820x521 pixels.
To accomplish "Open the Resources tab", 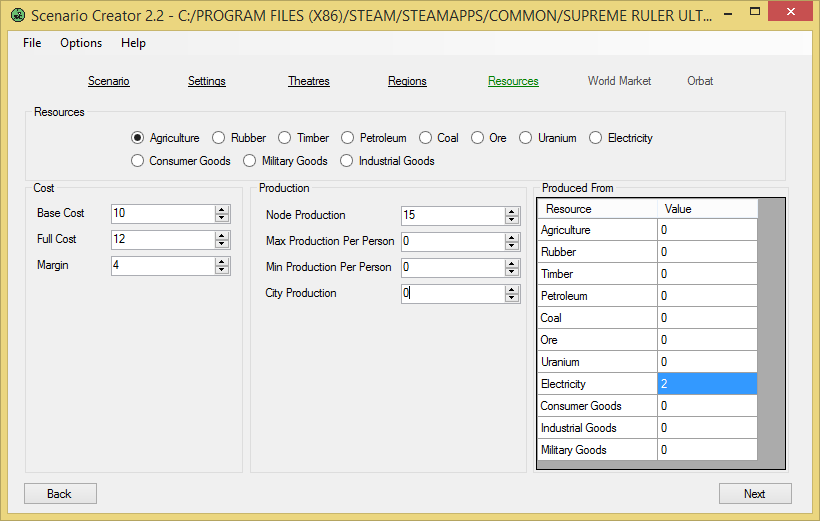I will pyautogui.click(x=513, y=81).
